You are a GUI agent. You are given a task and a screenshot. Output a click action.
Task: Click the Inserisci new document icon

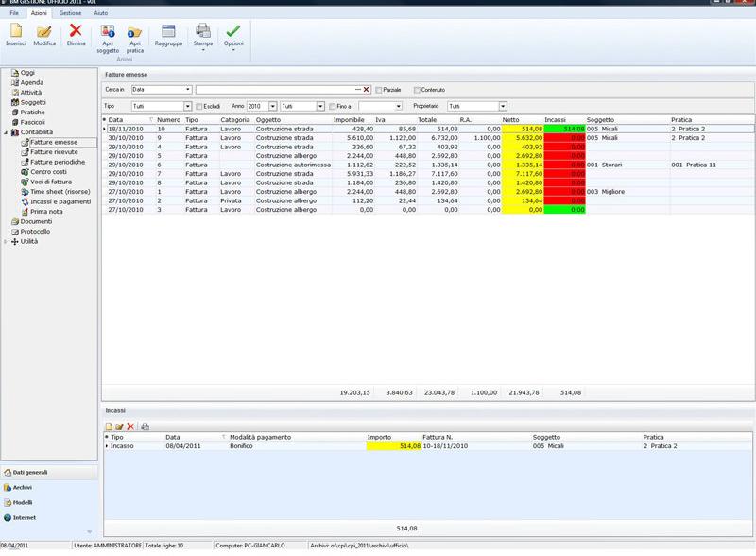(15, 32)
